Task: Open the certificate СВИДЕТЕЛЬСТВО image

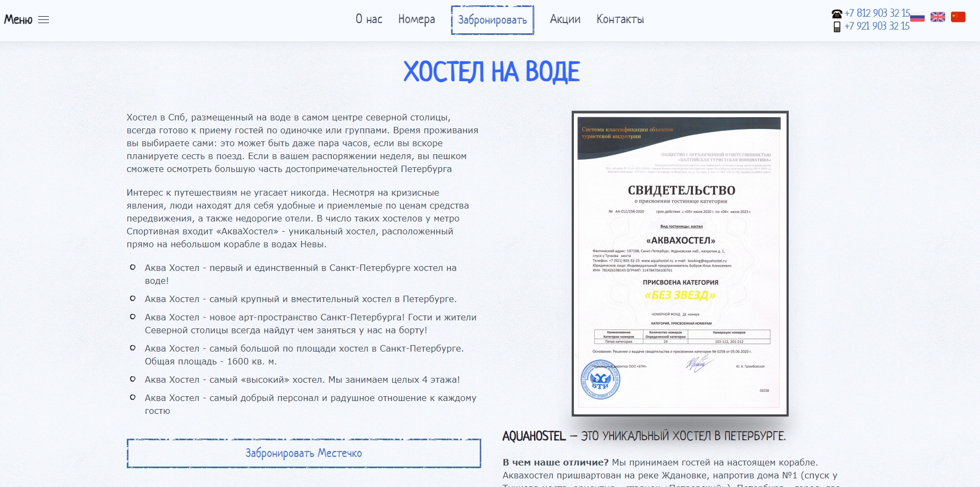Action: [680, 263]
